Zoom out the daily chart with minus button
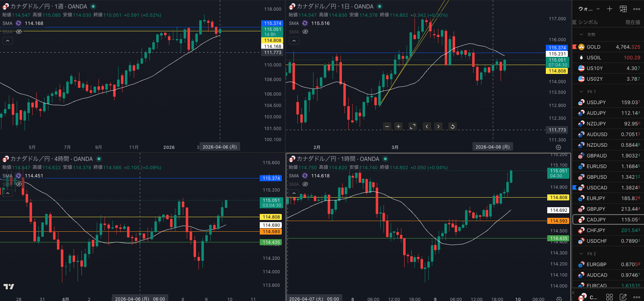 tap(387, 127)
